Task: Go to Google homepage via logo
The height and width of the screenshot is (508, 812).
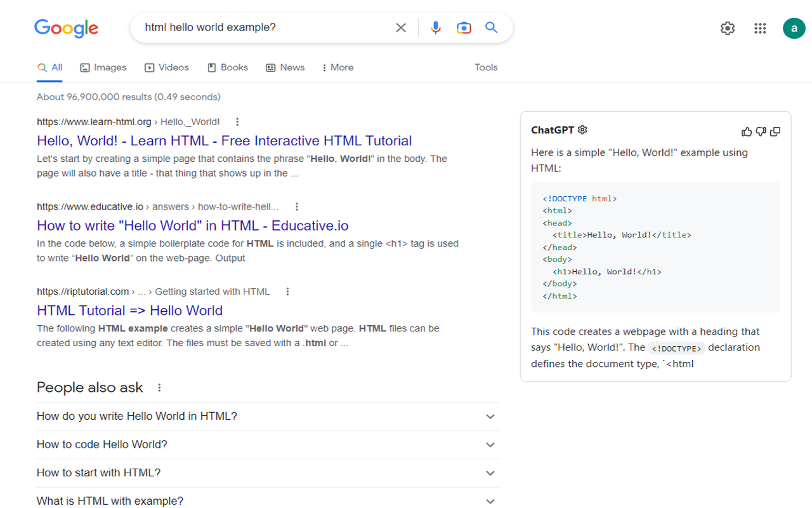Action: 66,28
